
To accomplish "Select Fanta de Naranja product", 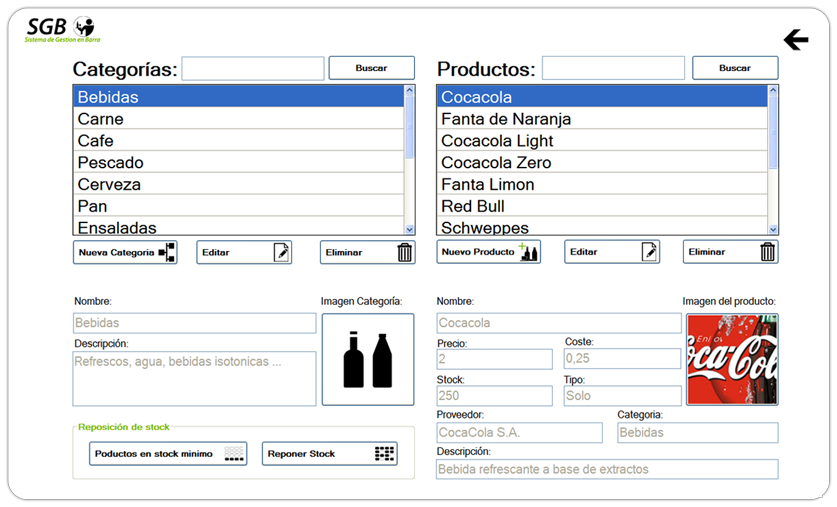I will point(602,118).
